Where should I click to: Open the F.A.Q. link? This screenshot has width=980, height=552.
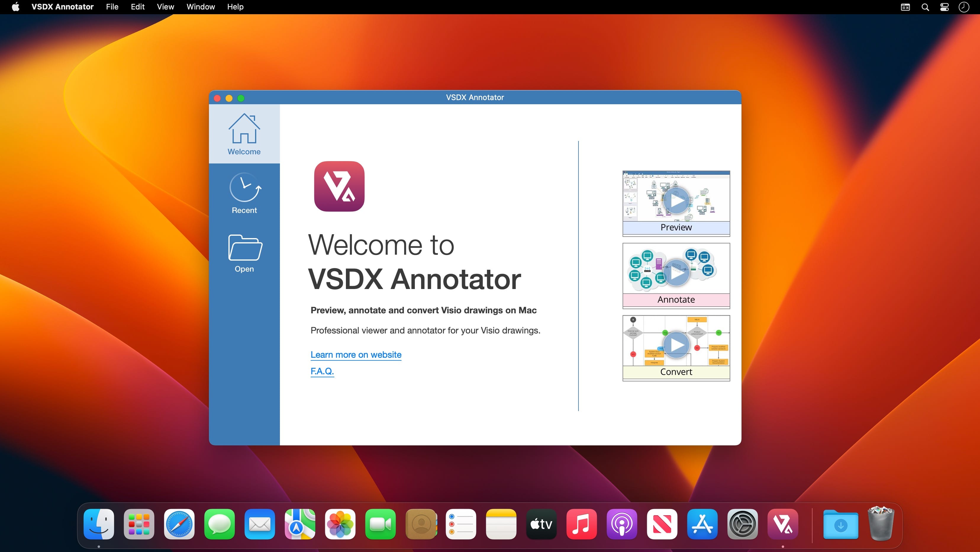pos(322,371)
